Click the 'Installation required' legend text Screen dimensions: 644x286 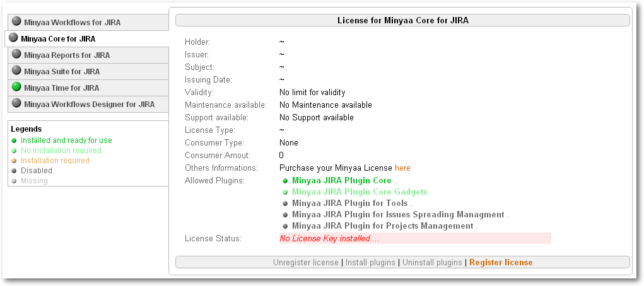pos(55,161)
